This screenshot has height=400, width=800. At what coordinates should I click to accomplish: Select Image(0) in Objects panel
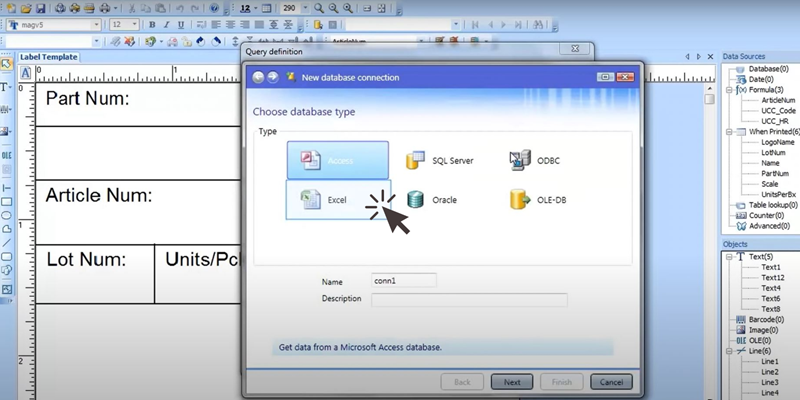pyautogui.click(x=763, y=330)
